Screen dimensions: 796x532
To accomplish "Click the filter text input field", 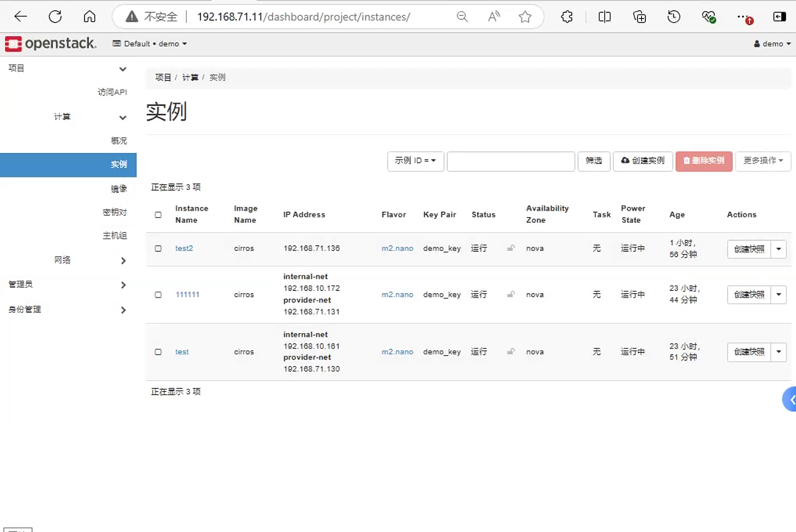I will 511,161.
